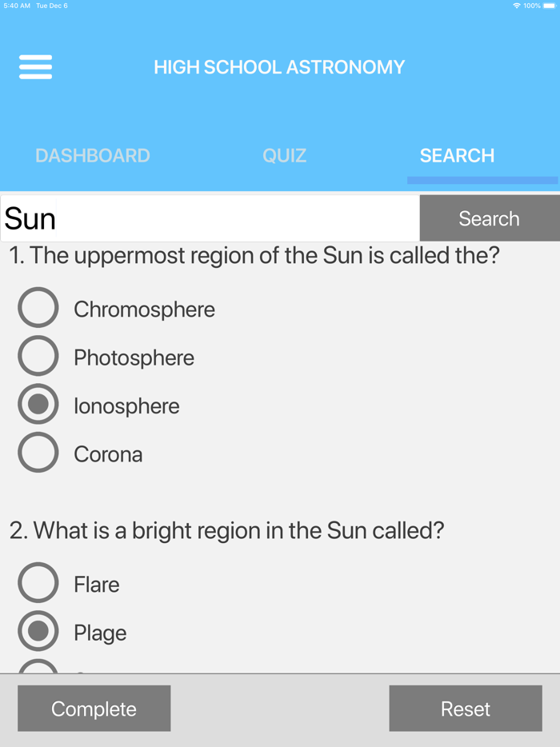Switch to the Quiz tab
Image resolution: width=560 pixels, height=747 pixels.
point(284,155)
